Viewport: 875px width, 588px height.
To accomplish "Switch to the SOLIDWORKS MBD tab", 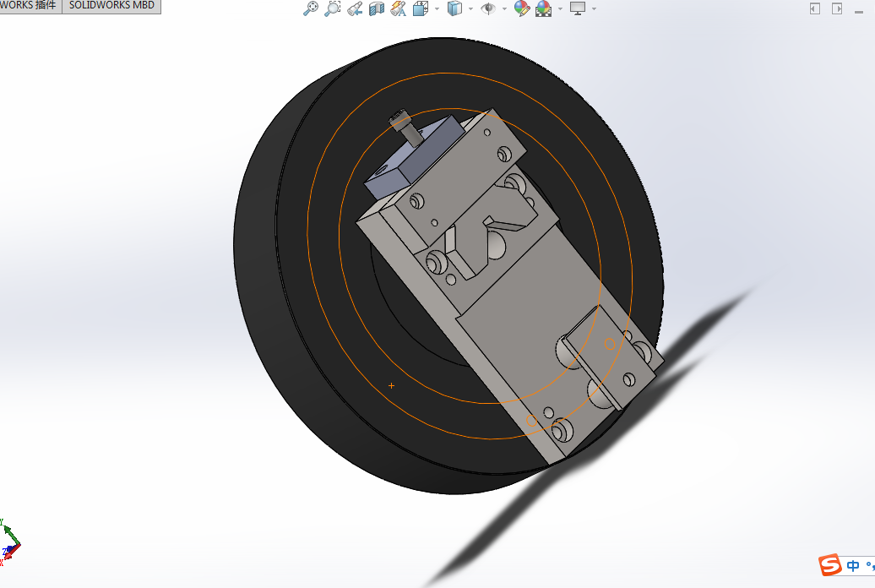I will pos(111,6).
